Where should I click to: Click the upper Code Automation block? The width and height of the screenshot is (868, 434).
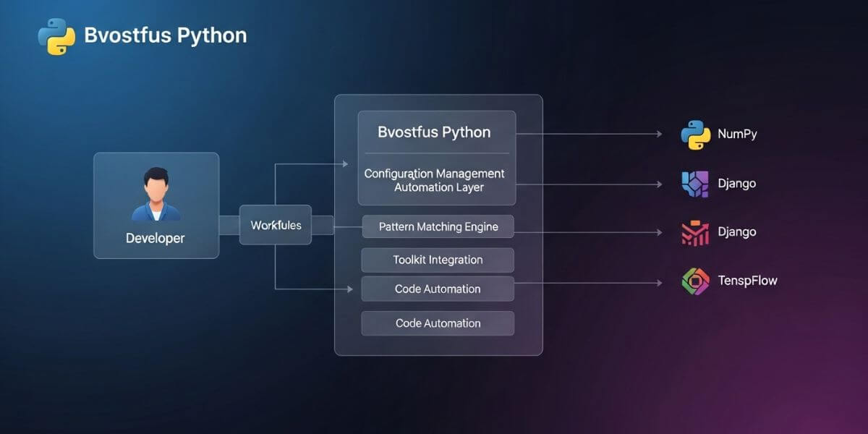[437, 289]
